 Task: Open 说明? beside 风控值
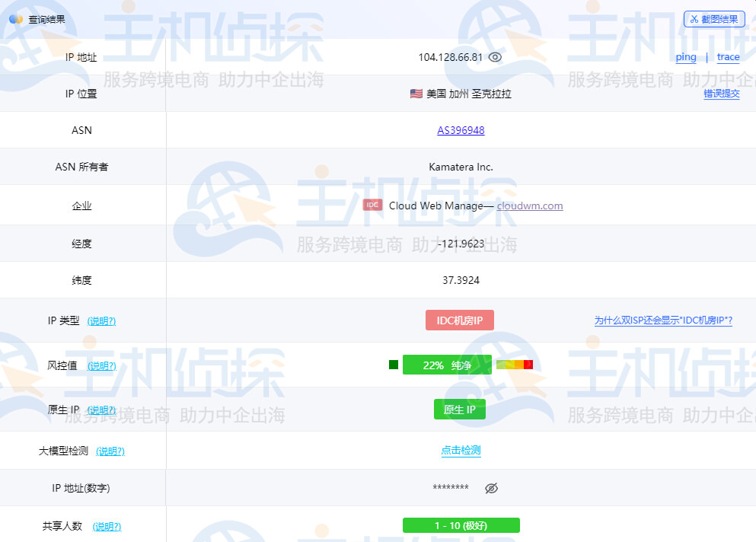coord(101,365)
